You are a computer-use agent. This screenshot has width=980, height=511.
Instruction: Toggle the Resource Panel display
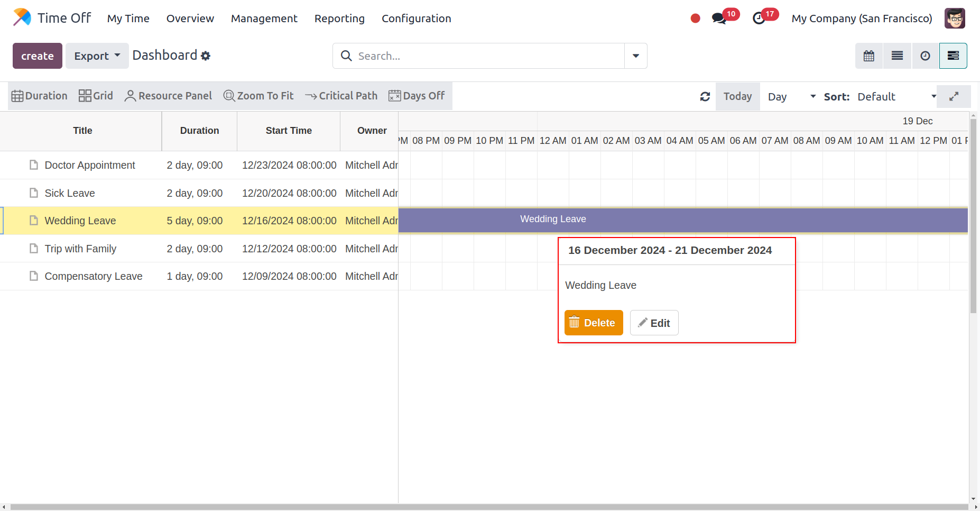coord(168,96)
